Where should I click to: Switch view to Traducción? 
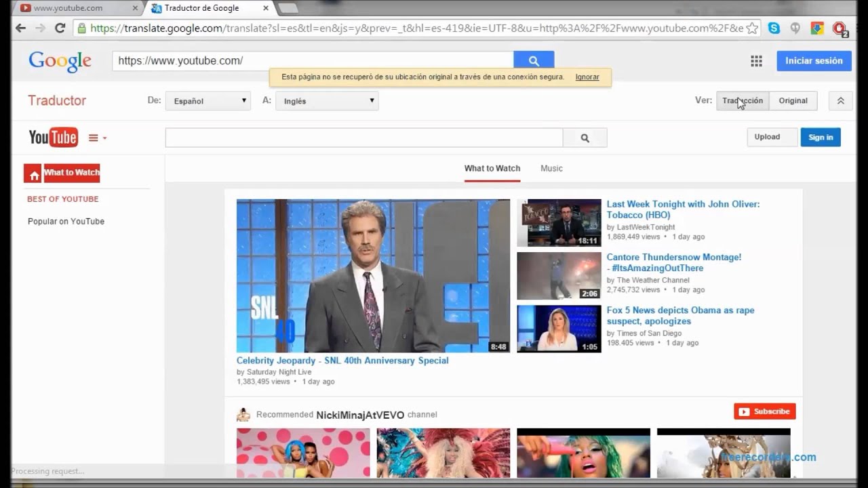(x=743, y=100)
